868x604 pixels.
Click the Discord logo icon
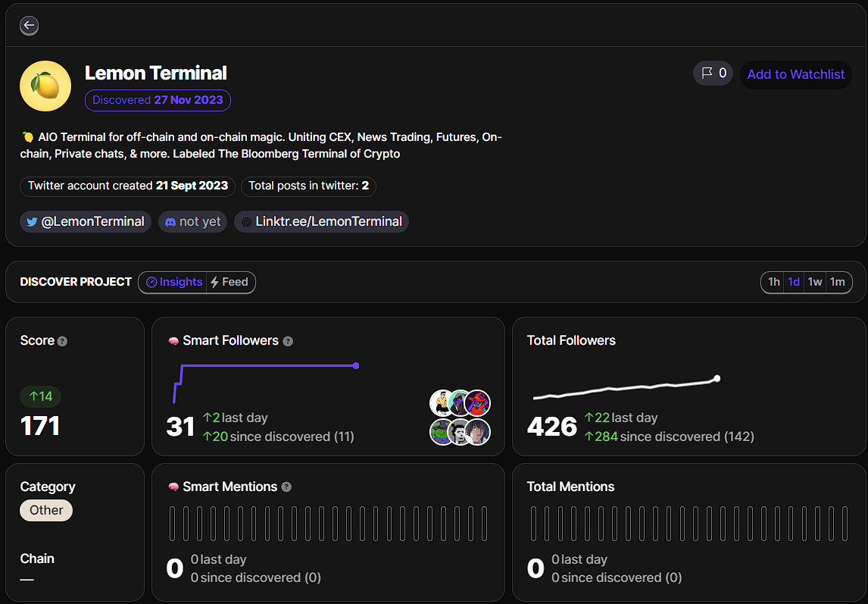[x=170, y=222]
